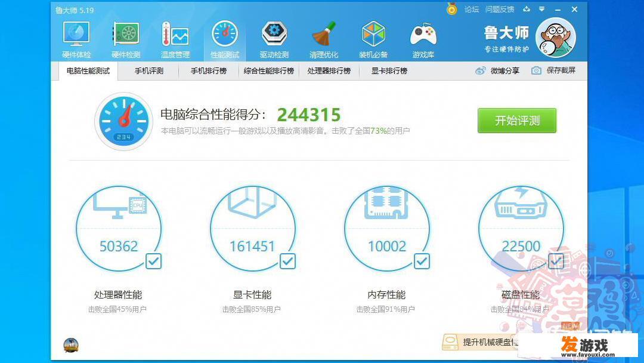The width and height of the screenshot is (644, 363).
Task: Click the camera icon beside 保存截屏
Action: click(x=536, y=70)
